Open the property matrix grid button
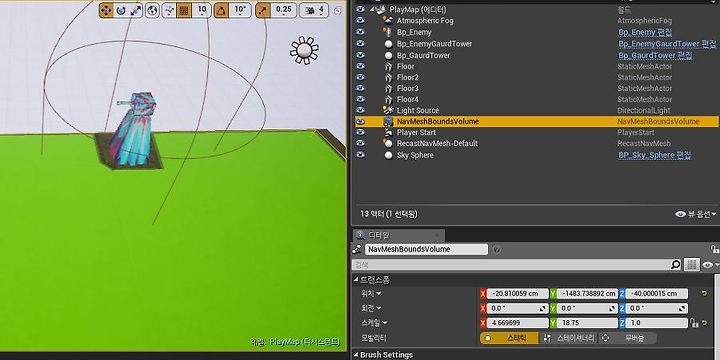The image size is (720, 360). click(692, 264)
